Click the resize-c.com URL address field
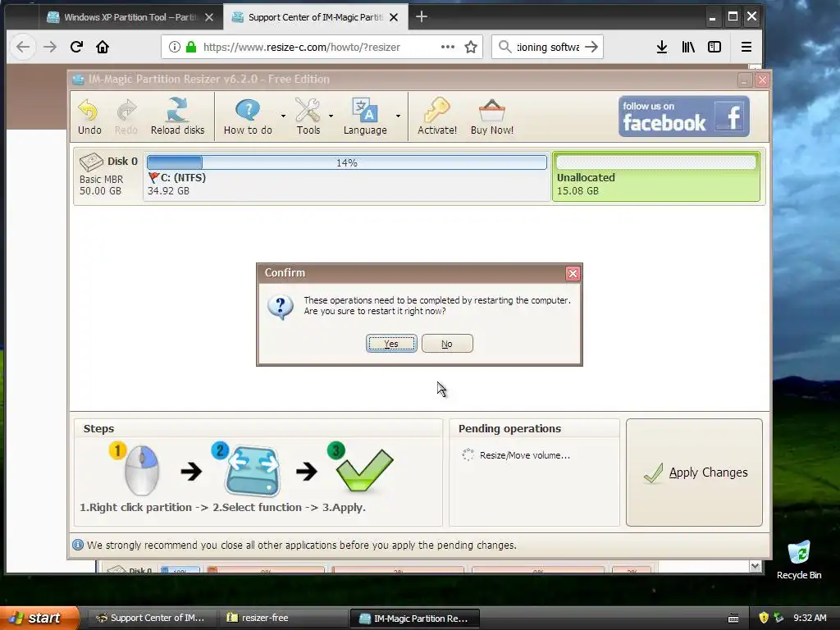The width and height of the screenshot is (840, 630). coord(301,47)
